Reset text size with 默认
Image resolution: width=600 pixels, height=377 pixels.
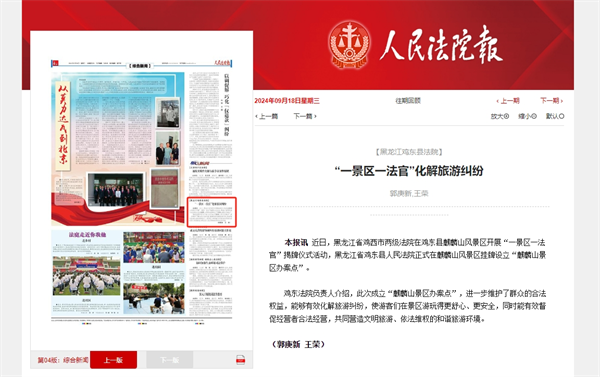(x=555, y=116)
